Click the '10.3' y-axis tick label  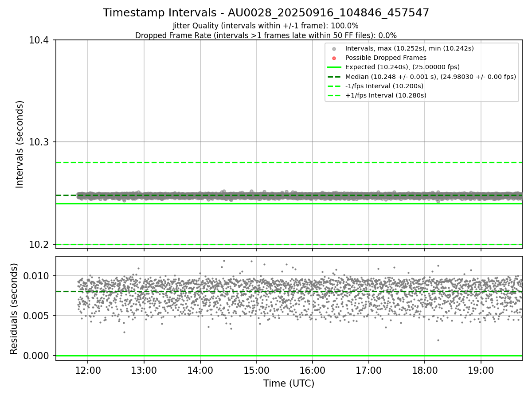[x=39, y=142]
